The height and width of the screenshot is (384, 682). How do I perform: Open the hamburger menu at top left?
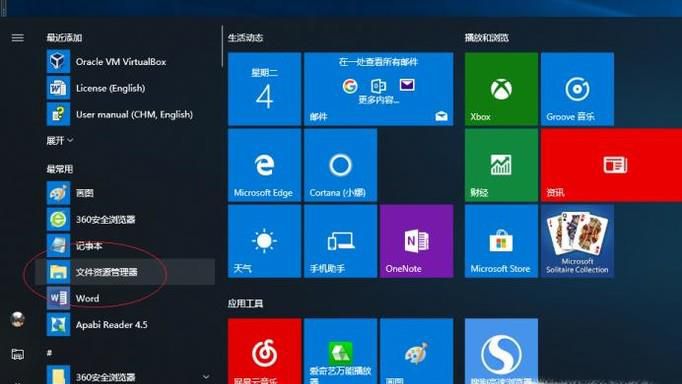[x=17, y=38]
